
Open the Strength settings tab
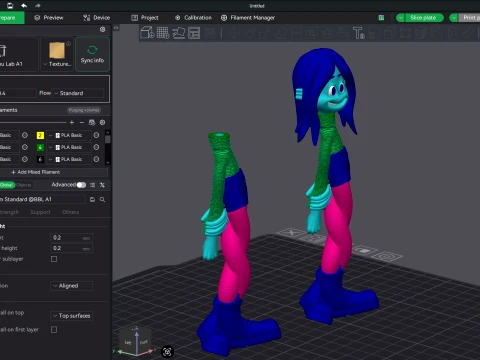coord(9,212)
